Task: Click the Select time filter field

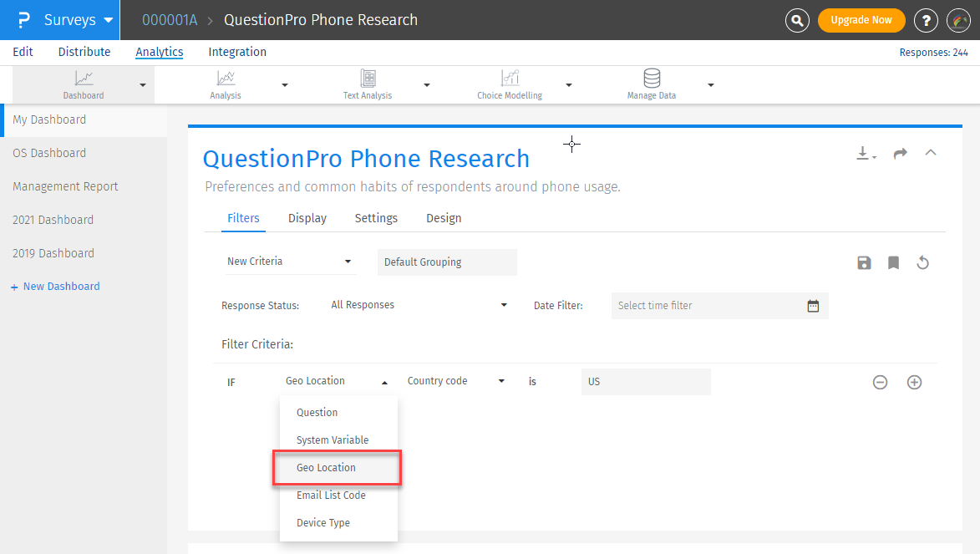Action: pyautogui.click(x=720, y=306)
